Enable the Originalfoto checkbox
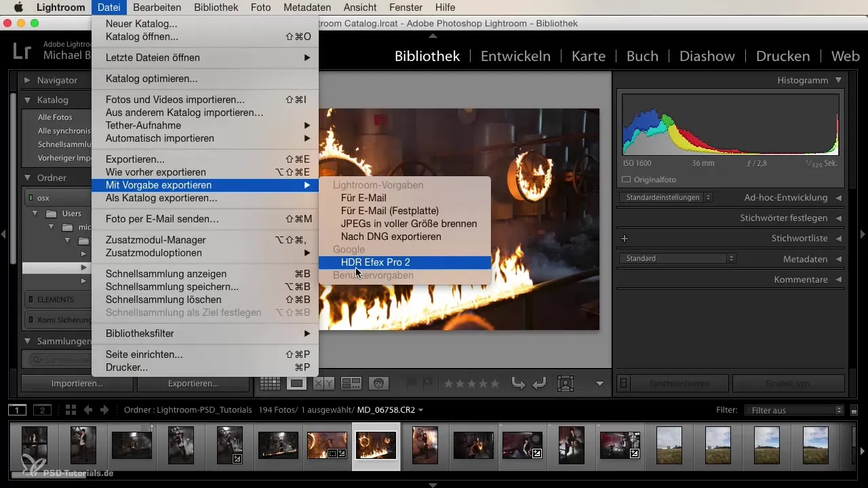Viewport: 868px width, 488px height. [627, 180]
